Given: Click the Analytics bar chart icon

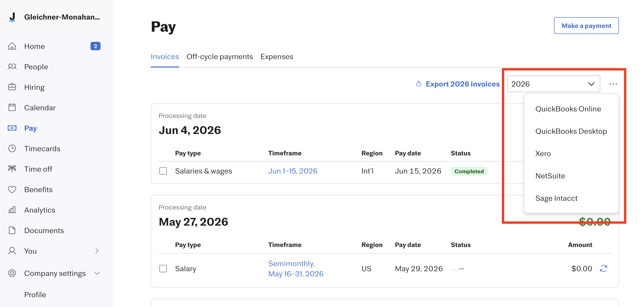Looking at the screenshot, I should (x=12, y=210).
